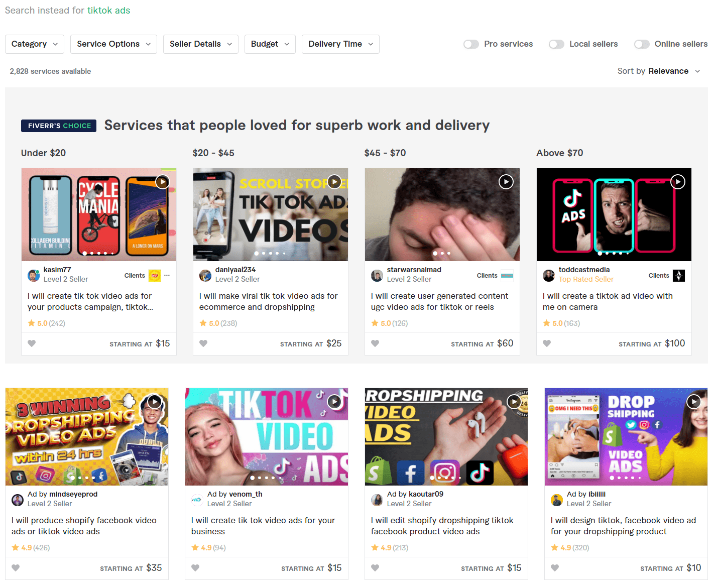Screen dimensions: 714x588
Task: Open ibiiiiii Drop Shipping Video Ads thumbnail
Action: [626, 437]
